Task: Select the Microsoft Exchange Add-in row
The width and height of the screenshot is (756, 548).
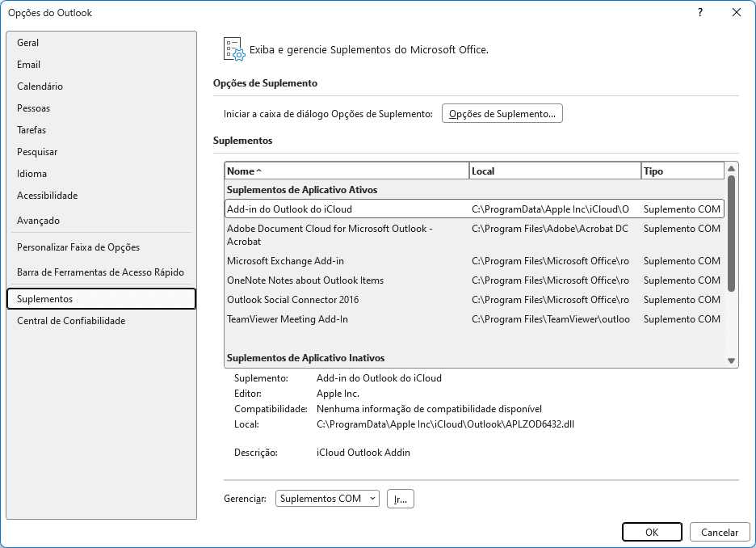Action: 475,261
